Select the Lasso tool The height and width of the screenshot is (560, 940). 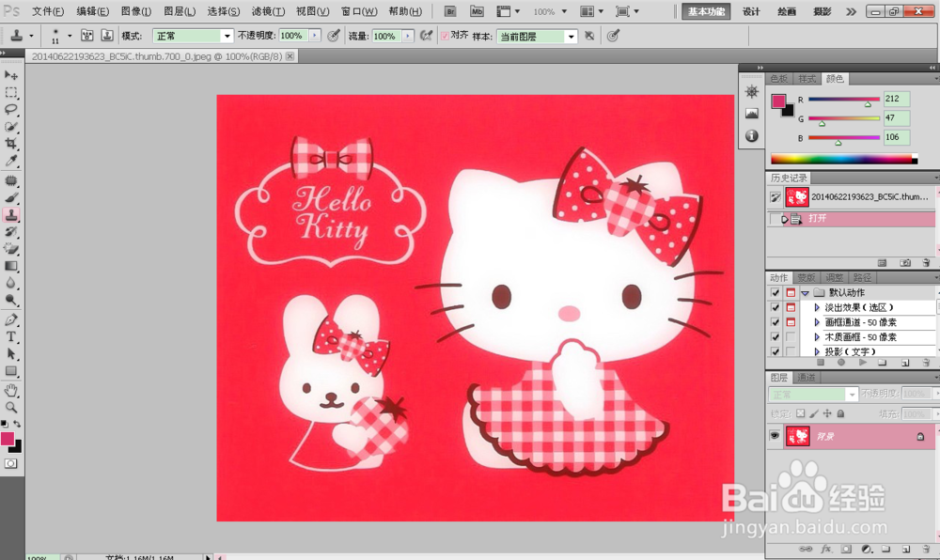coord(10,110)
